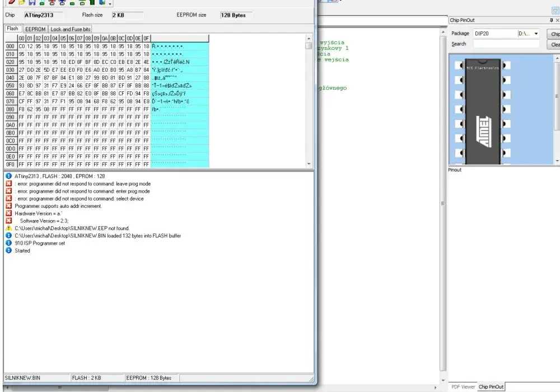Select the '910 ISP Programmer set' log line
Viewport: 560px width, 392px height.
coord(40,243)
